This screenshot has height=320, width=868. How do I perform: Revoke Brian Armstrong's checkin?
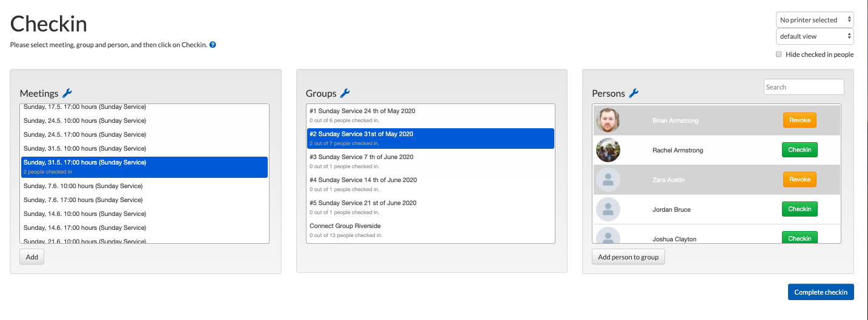[x=800, y=120]
